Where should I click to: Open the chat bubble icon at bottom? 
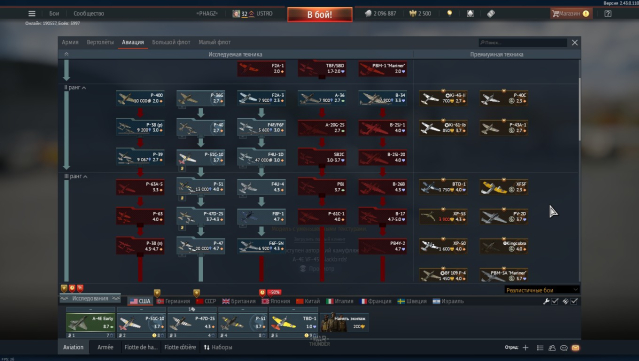pyautogui.click(x=564, y=348)
